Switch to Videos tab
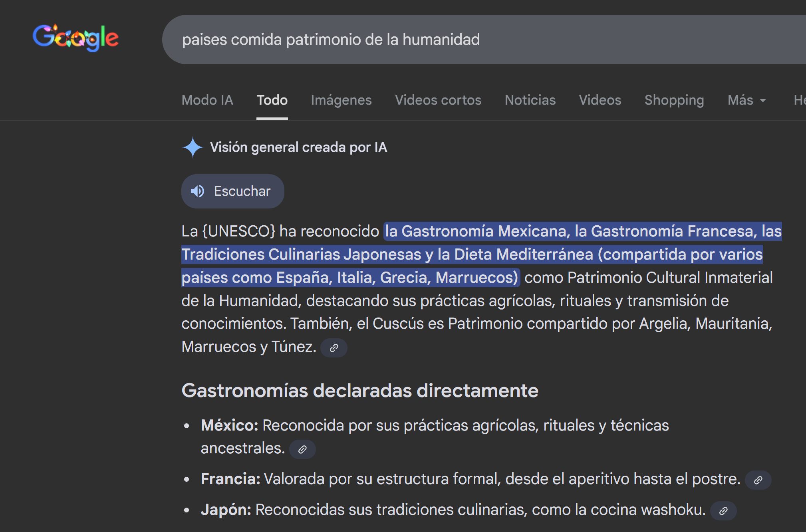Viewport: 806px width, 532px height. (x=600, y=100)
